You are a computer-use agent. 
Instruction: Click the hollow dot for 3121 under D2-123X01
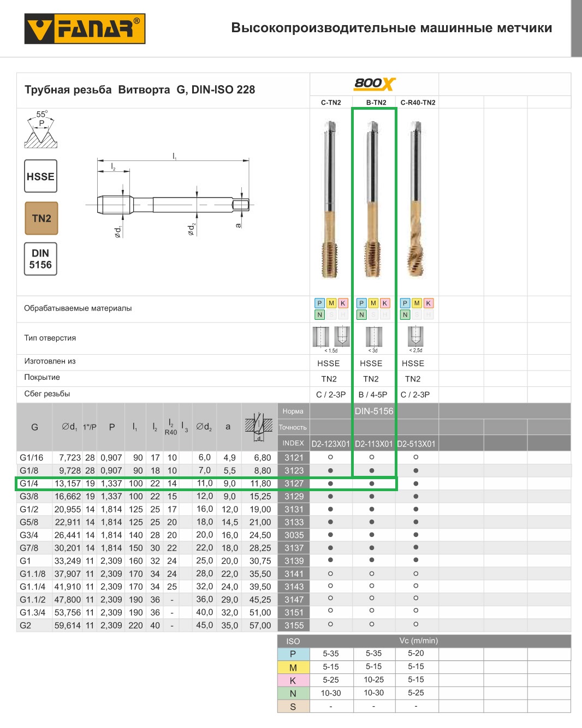(x=330, y=457)
